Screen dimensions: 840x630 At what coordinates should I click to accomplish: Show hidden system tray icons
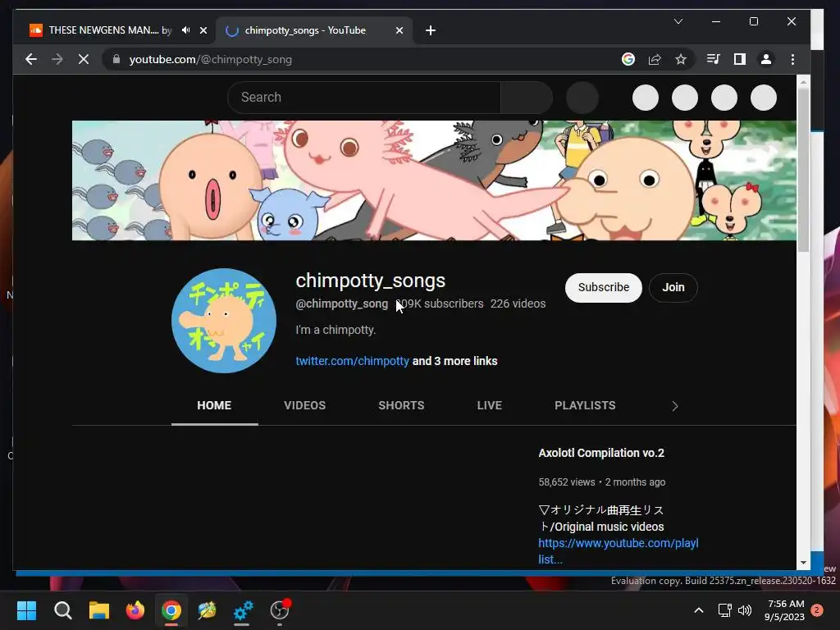coord(699,610)
